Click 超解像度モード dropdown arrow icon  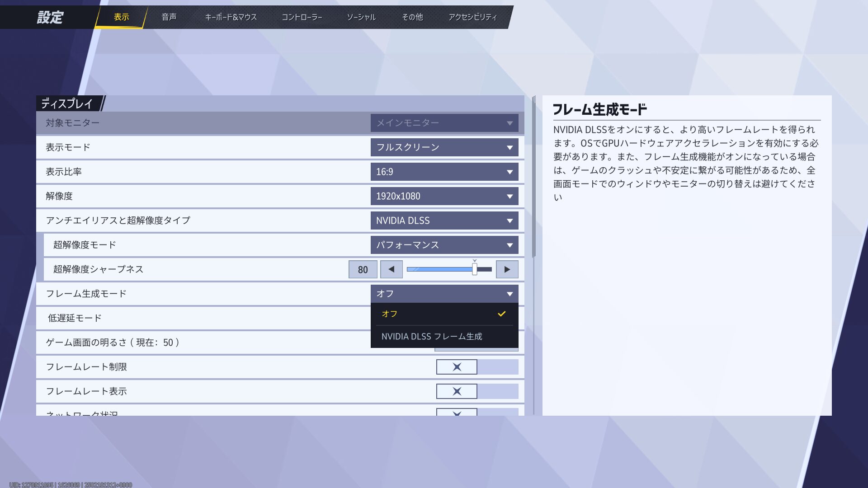[x=509, y=245]
